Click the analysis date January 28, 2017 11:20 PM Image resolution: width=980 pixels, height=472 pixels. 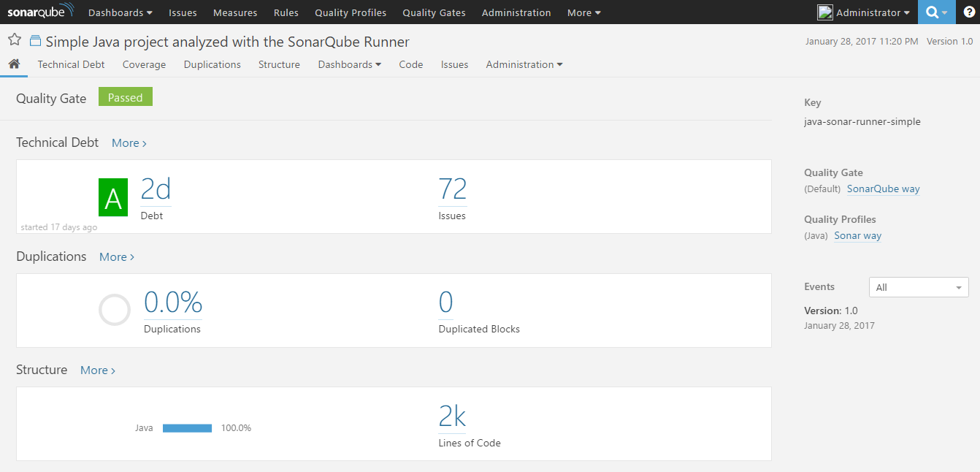pyautogui.click(x=862, y=42)
